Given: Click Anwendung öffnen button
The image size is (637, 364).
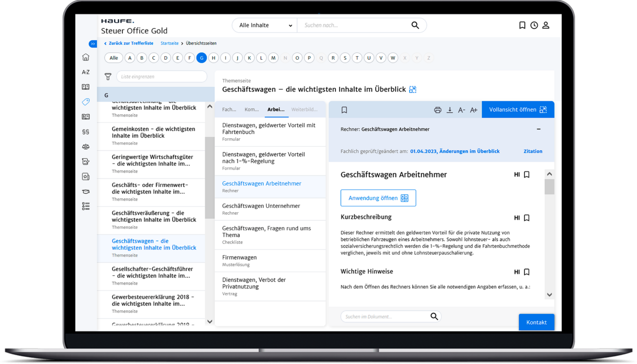Looking at the screenshot, I should (378, 198).
